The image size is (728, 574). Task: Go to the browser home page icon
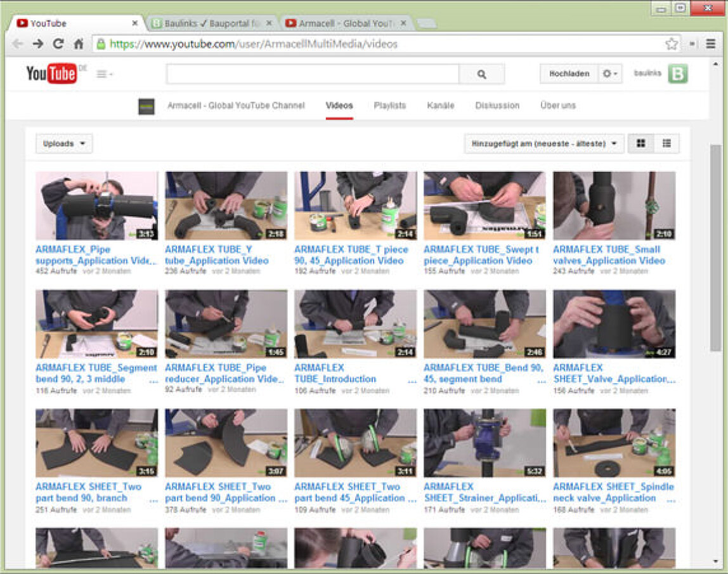(79, 44)
